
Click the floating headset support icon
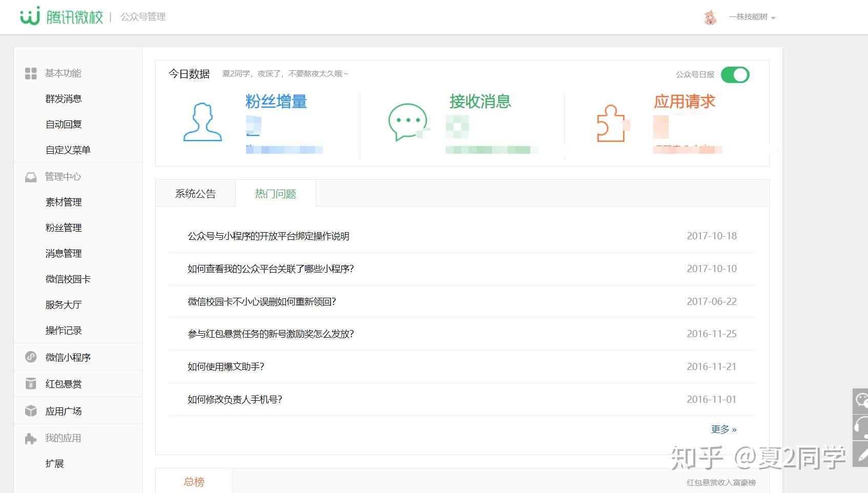click(x=861, y=427)
